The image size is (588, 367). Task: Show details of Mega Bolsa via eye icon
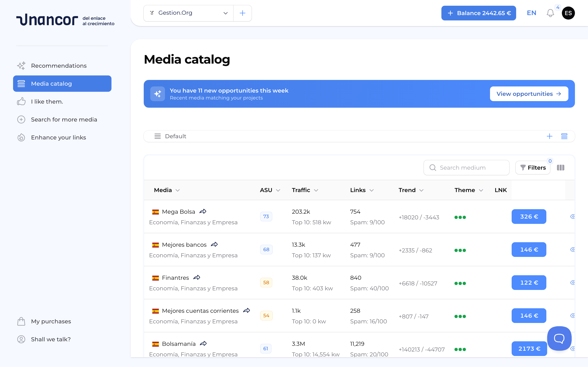[573, 217]
